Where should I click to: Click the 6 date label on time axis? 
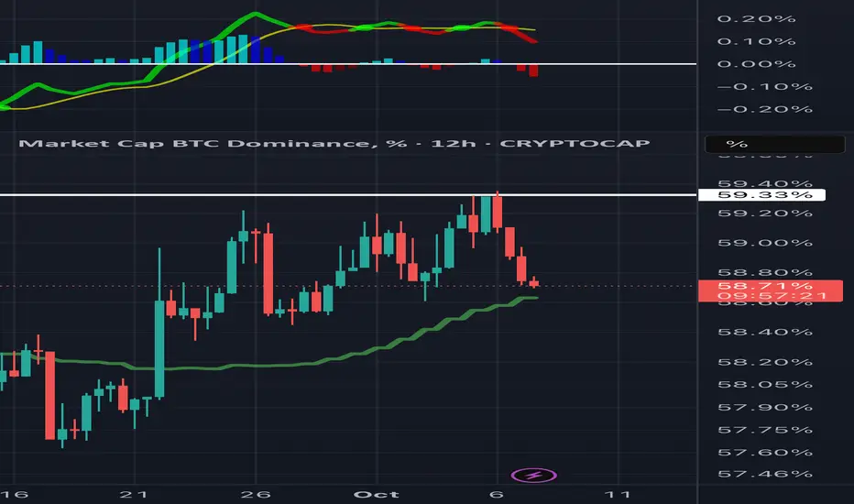click(x=496, y=494)
